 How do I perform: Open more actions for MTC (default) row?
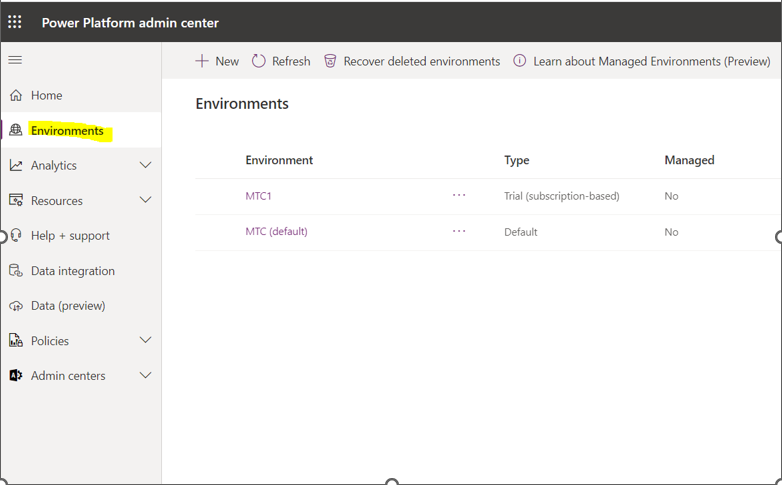(459, 231)
